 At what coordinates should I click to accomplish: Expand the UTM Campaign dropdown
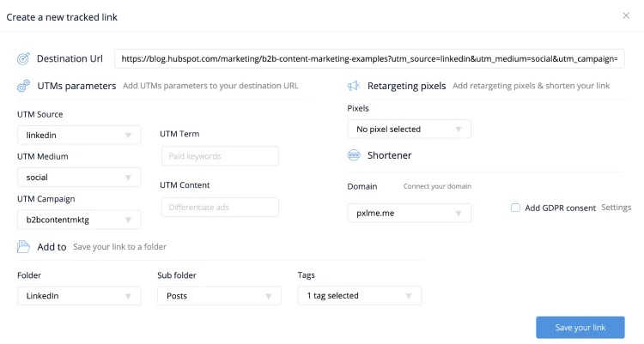point(79,220)
